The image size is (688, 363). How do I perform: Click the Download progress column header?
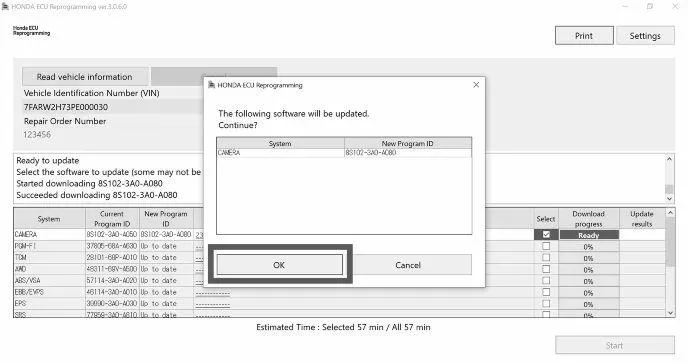[x=588, y=219]
